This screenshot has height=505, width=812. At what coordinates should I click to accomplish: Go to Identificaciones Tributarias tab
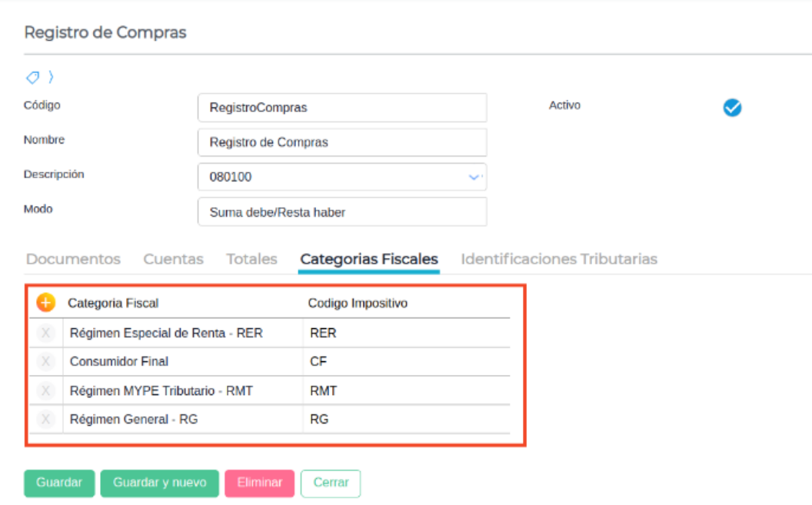point(558,259)
